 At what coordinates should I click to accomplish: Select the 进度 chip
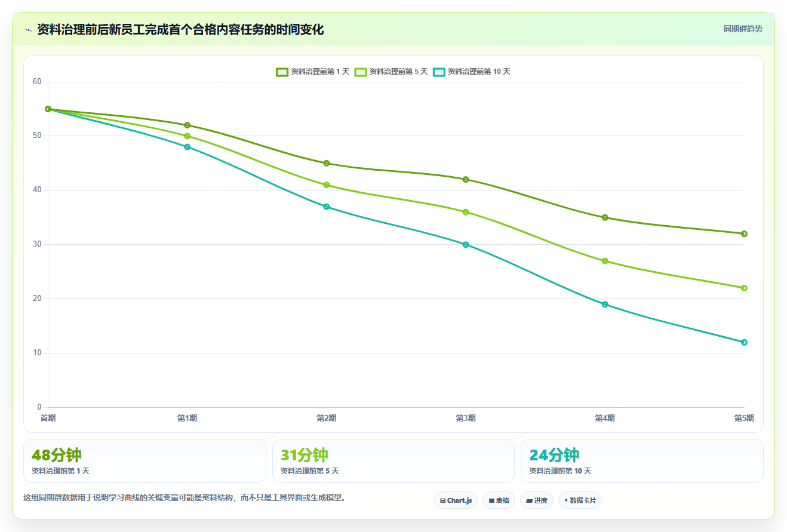pyautogui.click(x=537, y=500)
